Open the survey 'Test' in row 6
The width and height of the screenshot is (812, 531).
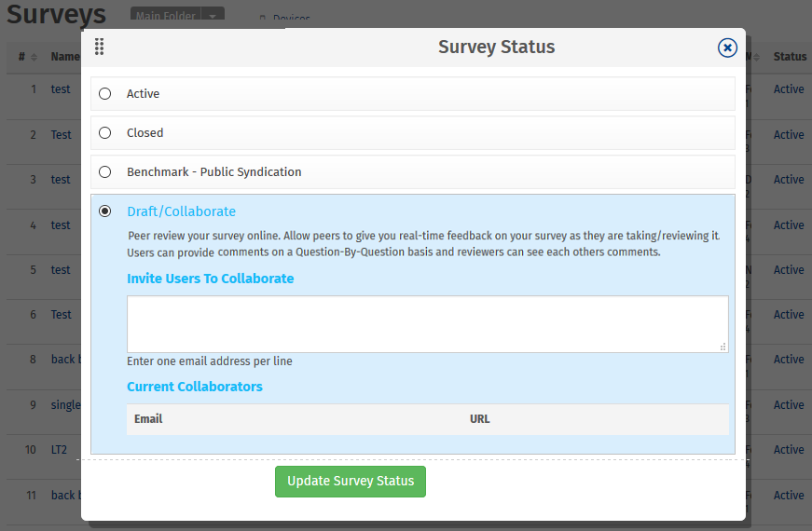[x=62, y=315]
